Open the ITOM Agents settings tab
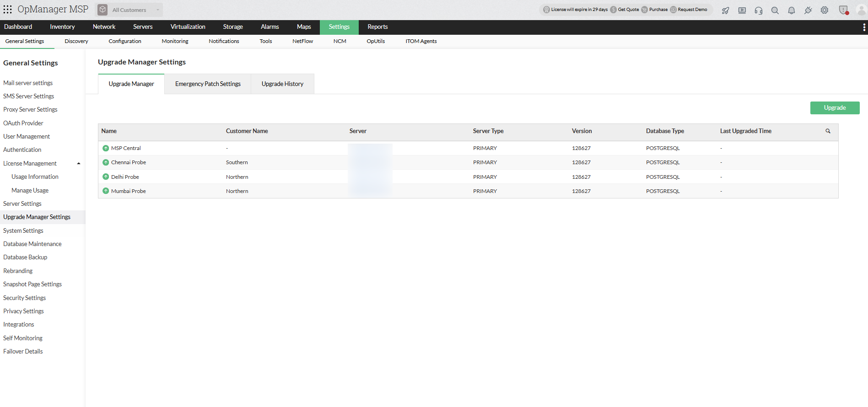Screen dimensions: 868x407 (x=421, y=41)
